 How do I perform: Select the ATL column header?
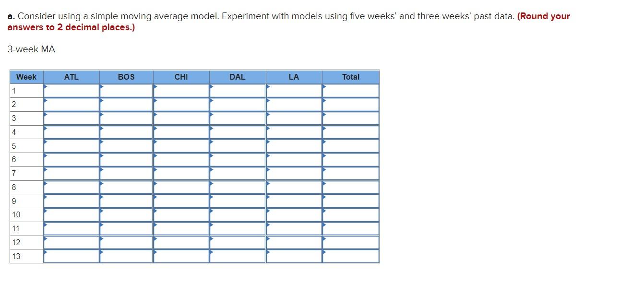click(x=71, y=77)
